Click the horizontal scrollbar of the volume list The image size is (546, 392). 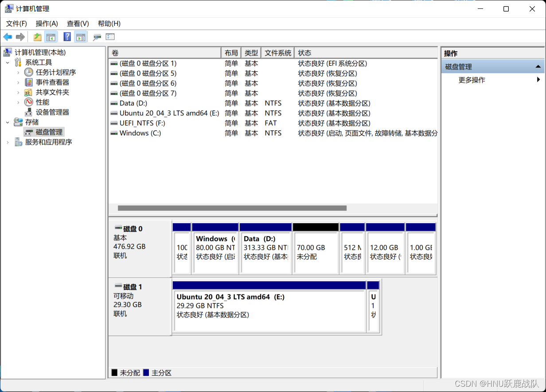pyautogui.click(x=232, y=208)
